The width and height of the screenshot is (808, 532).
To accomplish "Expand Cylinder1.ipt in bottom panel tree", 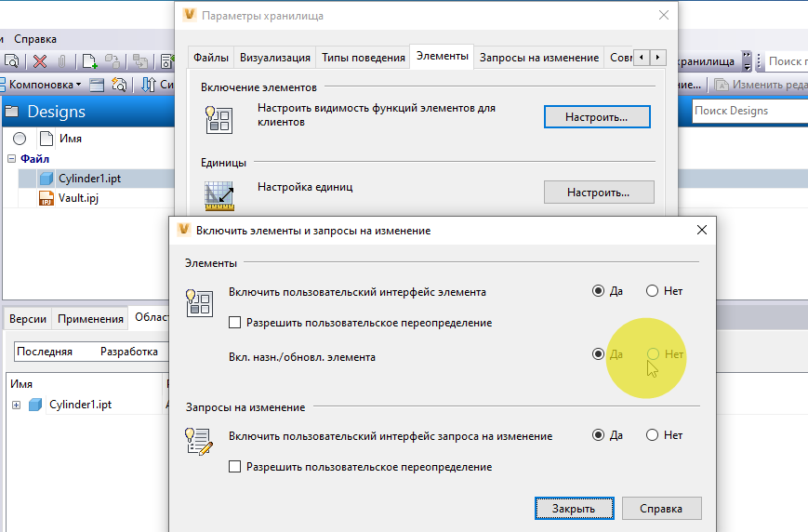I will (x=16, y=406).
